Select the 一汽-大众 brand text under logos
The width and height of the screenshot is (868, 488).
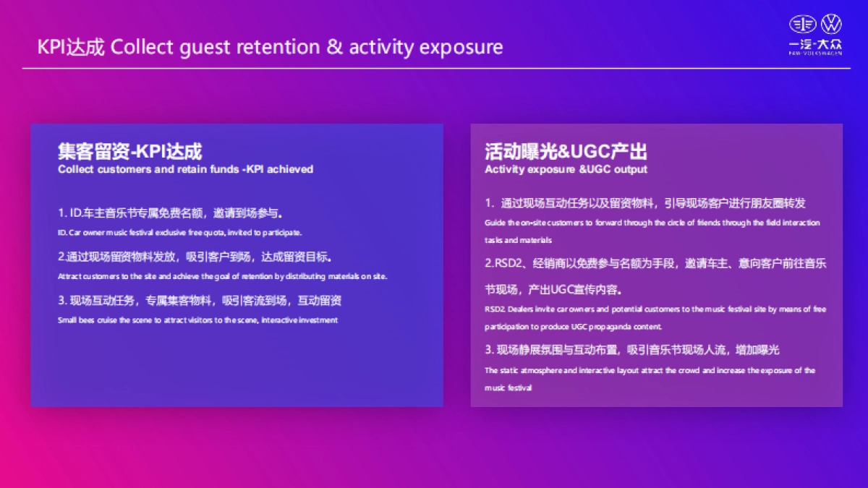click(x=816, y=45)
